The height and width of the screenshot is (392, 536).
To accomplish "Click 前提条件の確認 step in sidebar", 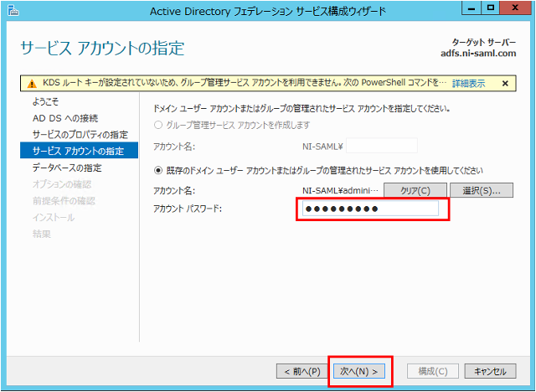I will [x=64, y=201].
